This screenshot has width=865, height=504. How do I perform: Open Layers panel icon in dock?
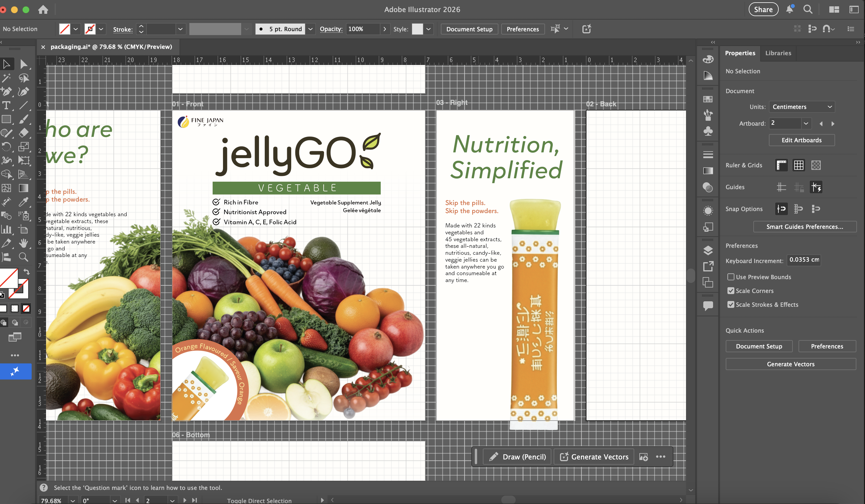[x=708, y=250]
